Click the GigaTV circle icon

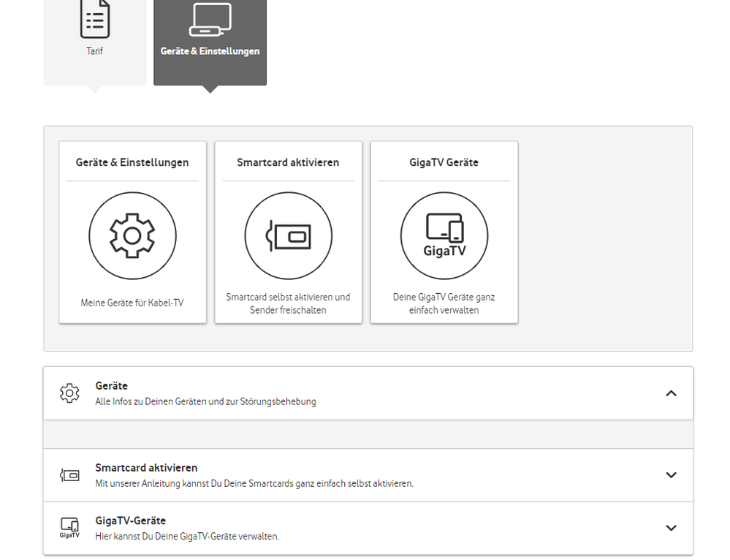(444, 235)
